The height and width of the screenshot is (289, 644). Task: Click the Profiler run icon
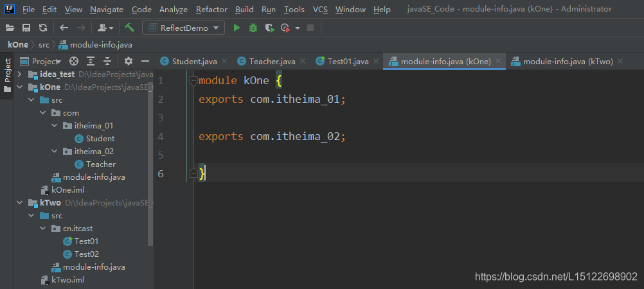(x=285, y=28)
